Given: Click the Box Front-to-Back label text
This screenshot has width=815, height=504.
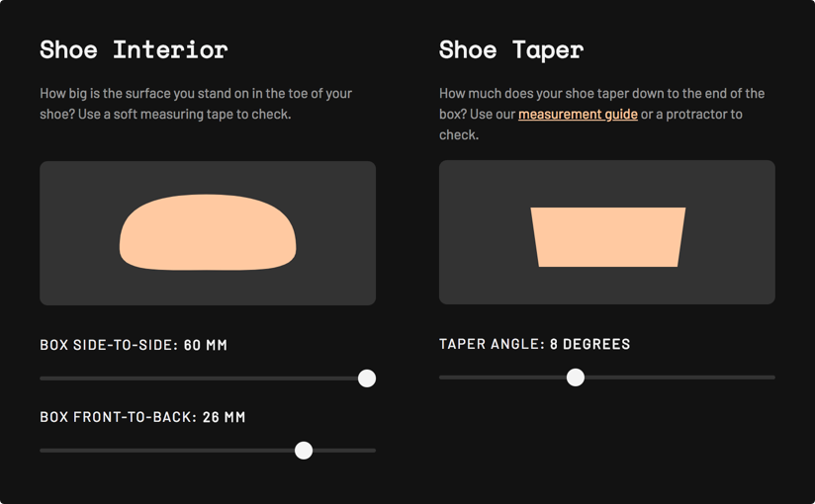Looking at the screenshot, I should [119, 417].
